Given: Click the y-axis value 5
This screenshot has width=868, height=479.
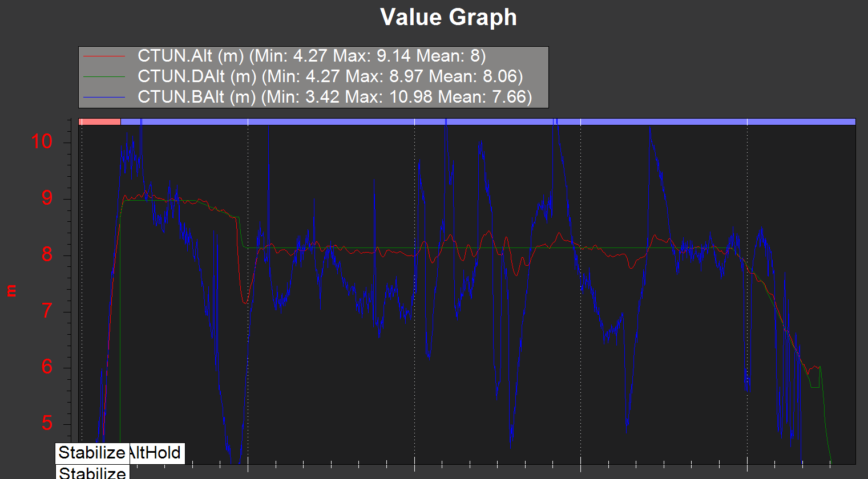Looking at the screenshot, I should pos(47,423).
